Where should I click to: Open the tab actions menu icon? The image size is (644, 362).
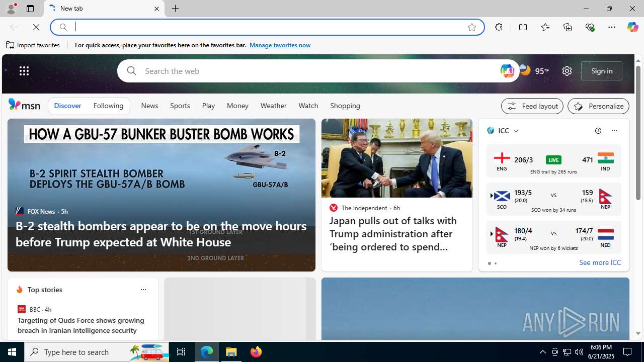pos(30,9)
